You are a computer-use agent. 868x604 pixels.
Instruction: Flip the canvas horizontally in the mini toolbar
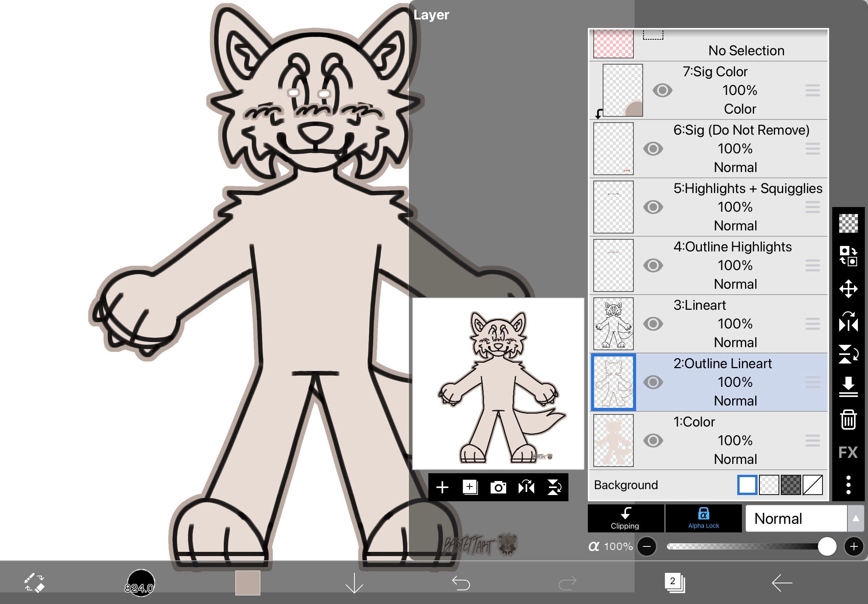[x=526, y=487]
